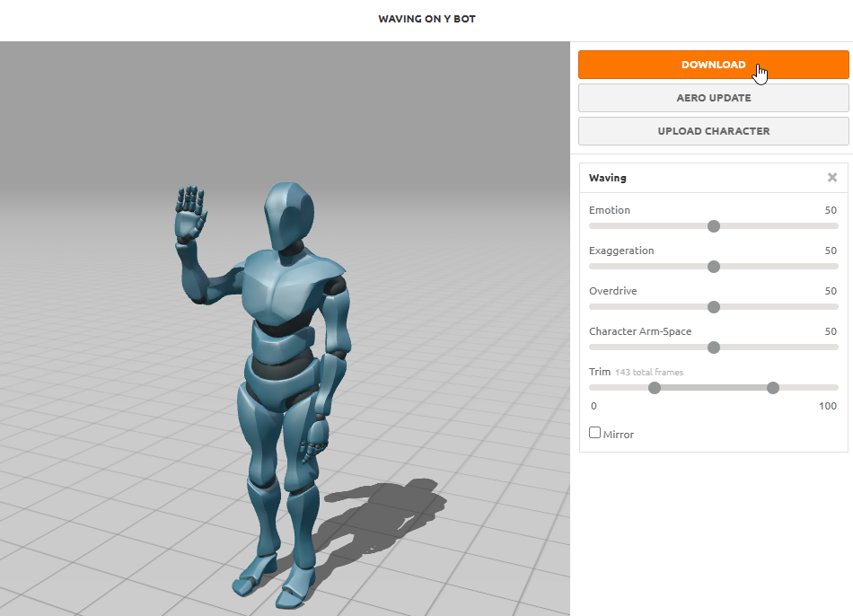Click the Emotion value of 50
The width and height of the screenshot is (853, 616).
coord(831,210)
